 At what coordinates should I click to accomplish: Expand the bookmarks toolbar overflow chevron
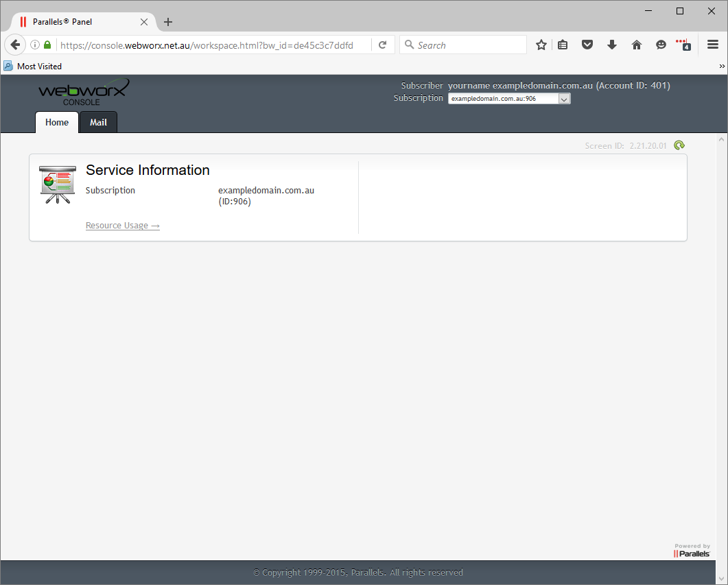tap(722, 67)
